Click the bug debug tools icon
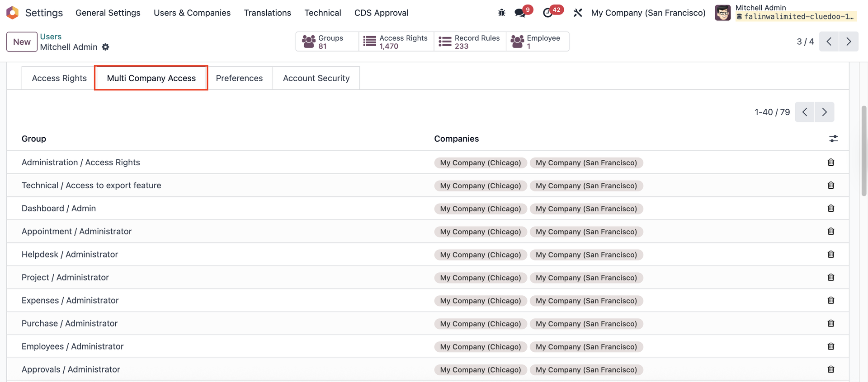Viewport: 868px width, 382px height. 501,13
